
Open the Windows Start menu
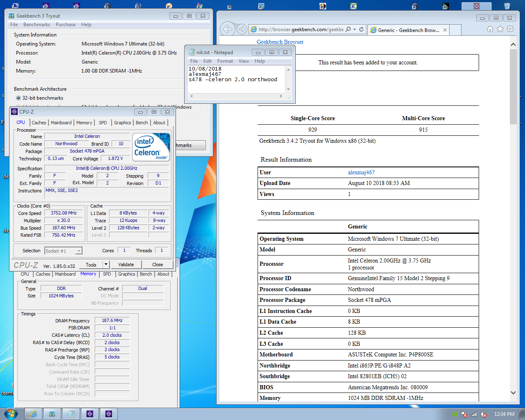[11, 413]
